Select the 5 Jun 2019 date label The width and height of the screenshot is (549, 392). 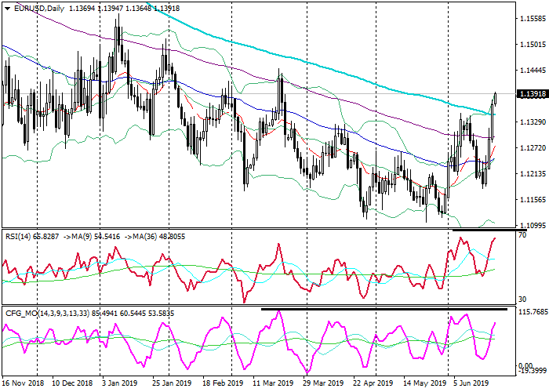pos(471,383)
